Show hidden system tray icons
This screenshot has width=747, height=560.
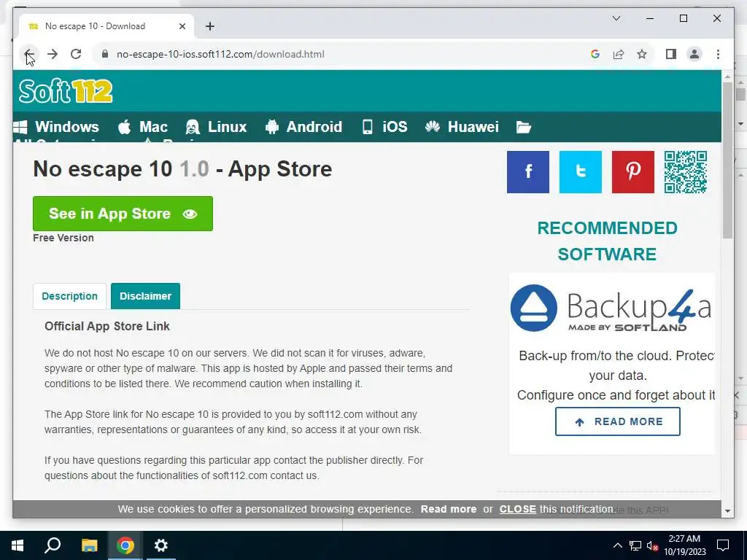617,545
